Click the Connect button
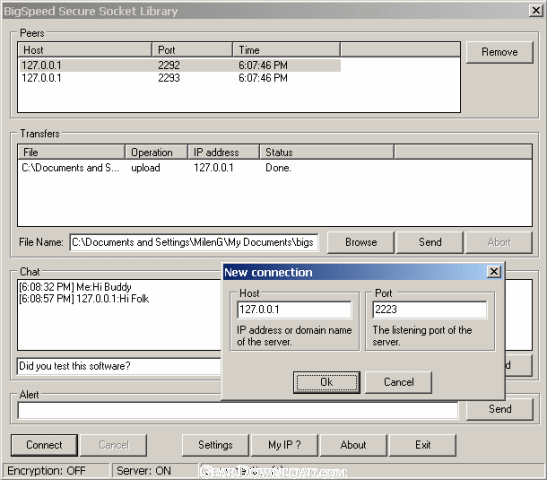547x480 pixels. pyautogui.click(x=44, y=445)
